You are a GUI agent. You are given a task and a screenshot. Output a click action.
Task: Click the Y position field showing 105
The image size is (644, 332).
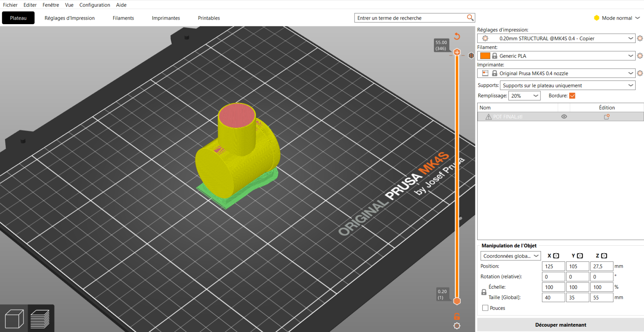pos(578,266)
